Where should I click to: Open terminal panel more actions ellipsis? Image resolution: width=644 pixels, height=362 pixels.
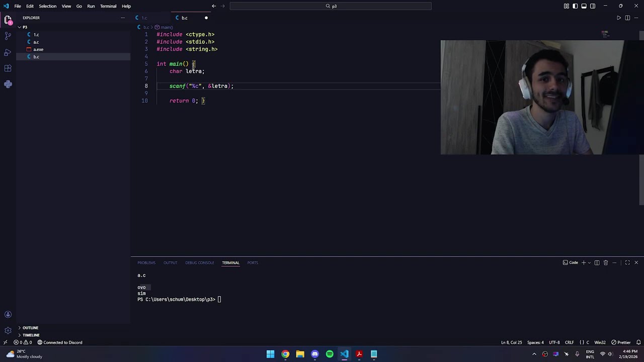pyautogui.click(x=614, y=262)
